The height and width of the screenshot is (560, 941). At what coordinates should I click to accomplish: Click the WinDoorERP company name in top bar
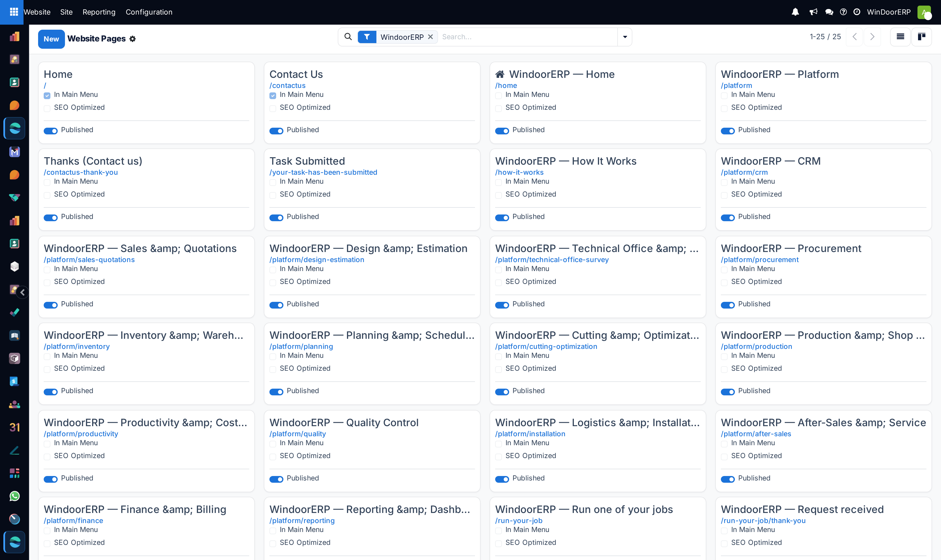[889, 12]
